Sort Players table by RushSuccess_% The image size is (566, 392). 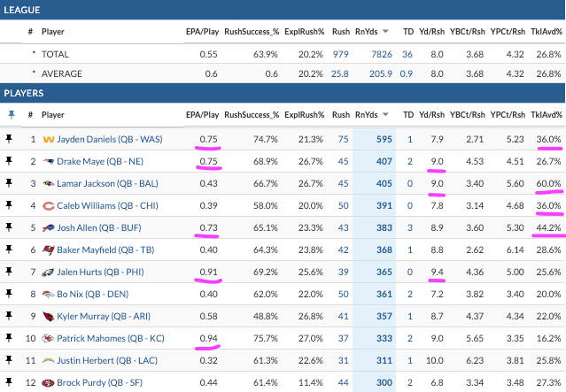pos(252,115)
